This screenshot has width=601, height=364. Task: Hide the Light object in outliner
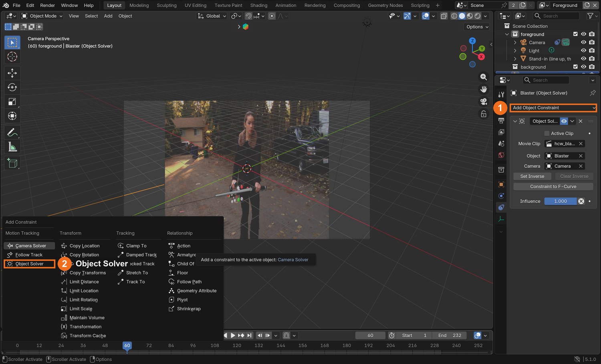pyautogui.click(x=583, y=50)
